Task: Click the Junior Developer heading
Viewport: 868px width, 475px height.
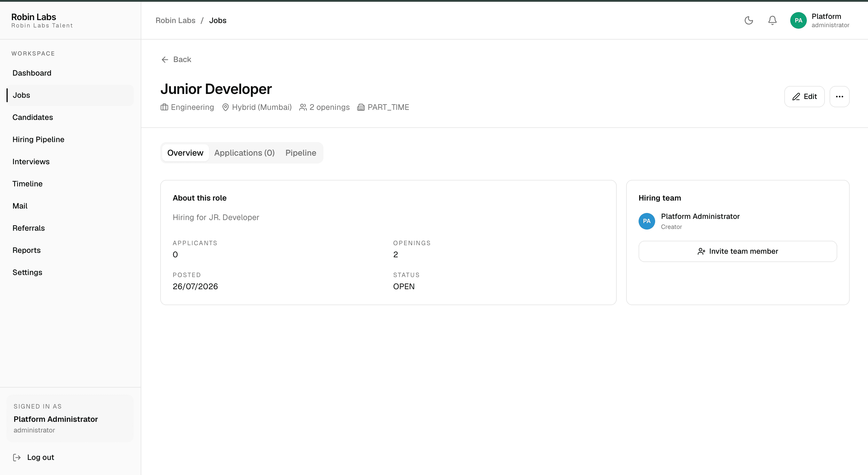Action: click(x=216, y=89)
